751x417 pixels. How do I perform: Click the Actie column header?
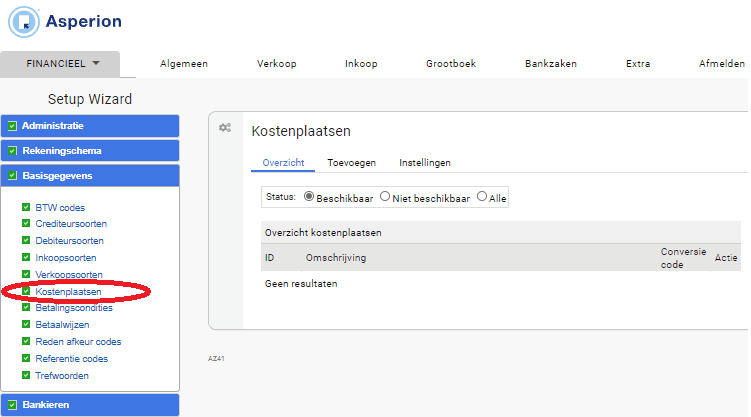point(726,258)
